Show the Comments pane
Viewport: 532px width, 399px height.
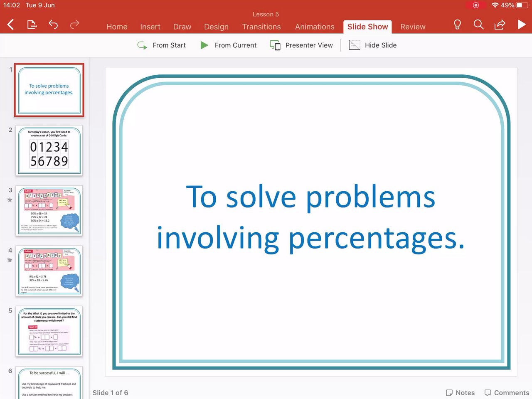click(507, 393)
